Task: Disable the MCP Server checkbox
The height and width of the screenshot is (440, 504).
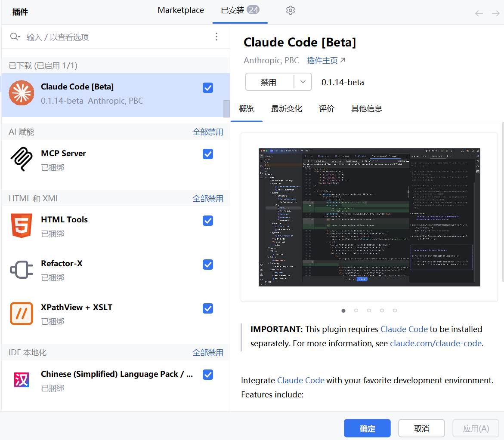Action: (x=208, y=154)
